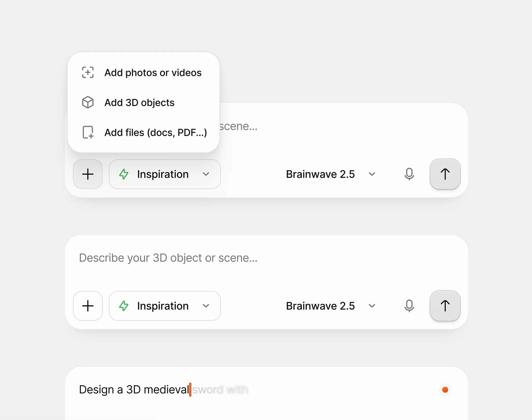This screenshot has width=532, height=420.
Task: Expand Brainwave 2.5 model selector in top box
Action: (x=330, y=174)
